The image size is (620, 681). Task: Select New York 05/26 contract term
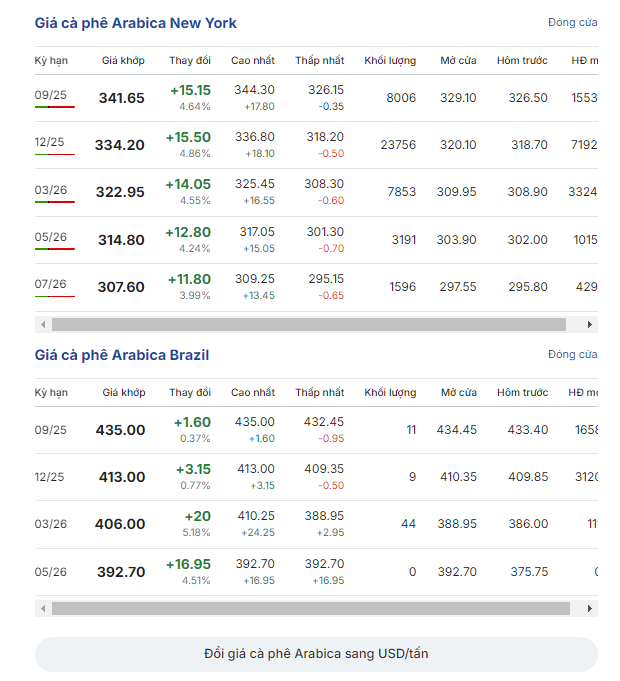click(x=51, y=237)
